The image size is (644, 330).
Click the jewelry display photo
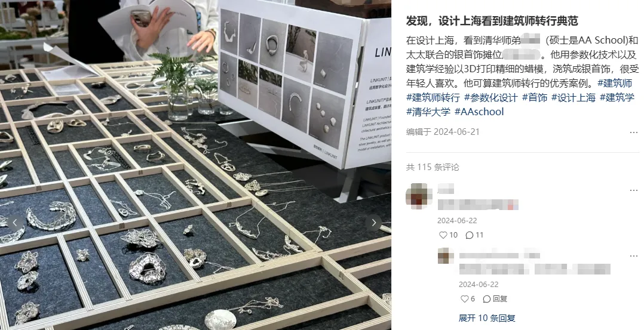click(195, 165)
